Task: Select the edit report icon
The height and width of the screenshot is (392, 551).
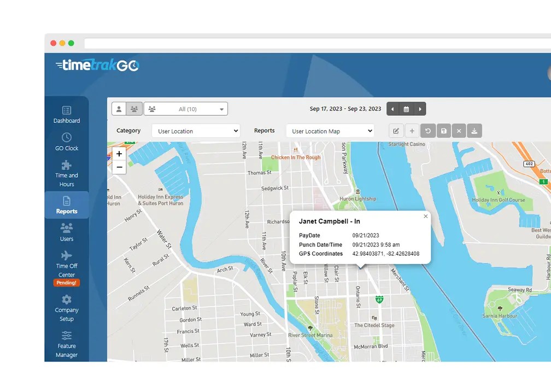Action: pyautogui.click(x=396, y=131)
